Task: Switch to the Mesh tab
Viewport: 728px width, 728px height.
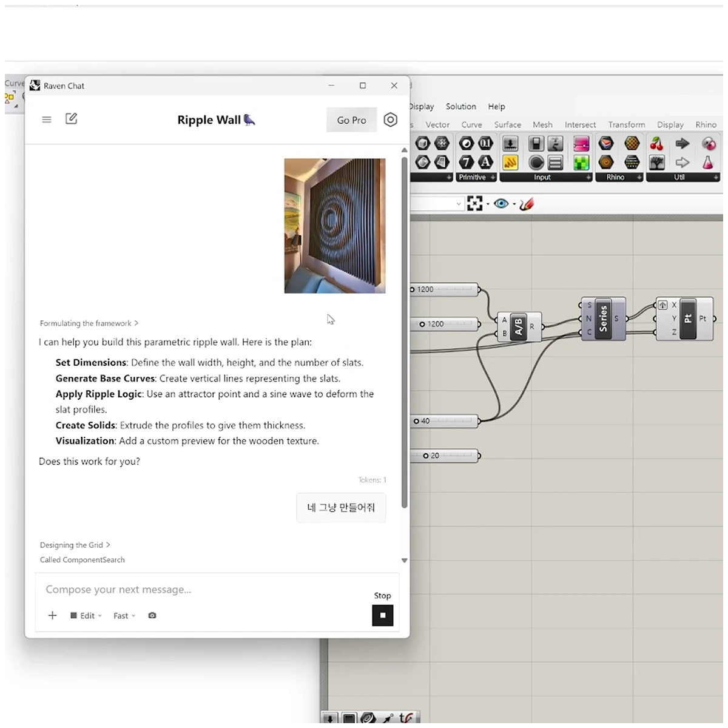Action: (x=542, y=124)
